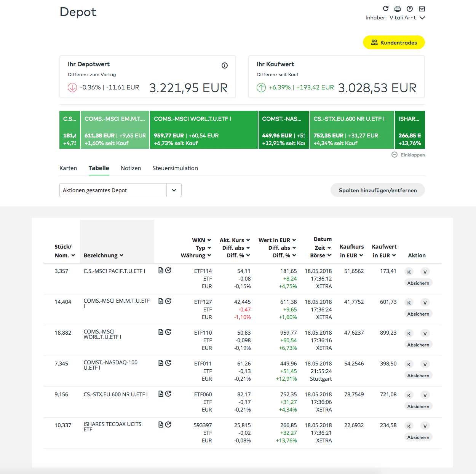
Task: Select the CS.-STX.EU.600 NR U.ETF I tile
Action: [351, 130]
